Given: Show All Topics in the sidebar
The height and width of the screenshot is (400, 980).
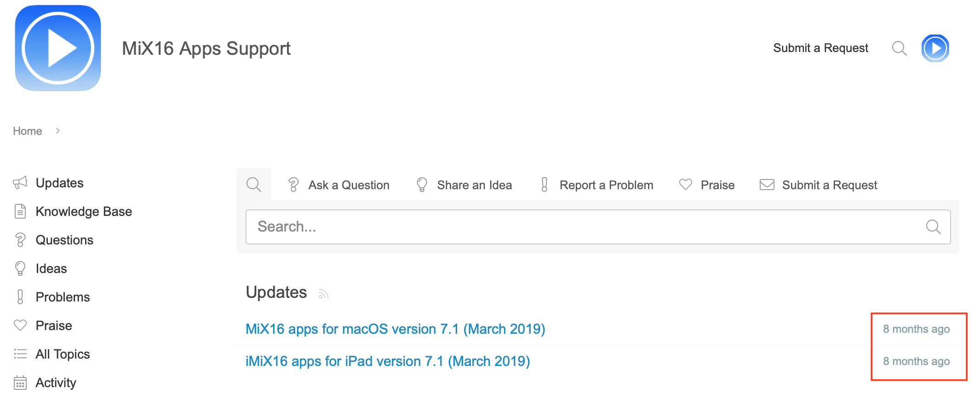Looking at the screenshot, I should 63,354.
